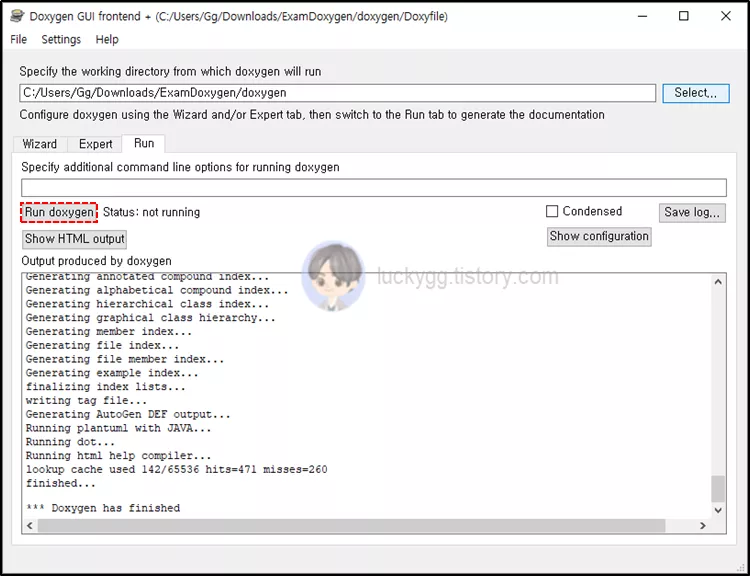Switch to the Wizard tab
750x576 pixels.
40,144
